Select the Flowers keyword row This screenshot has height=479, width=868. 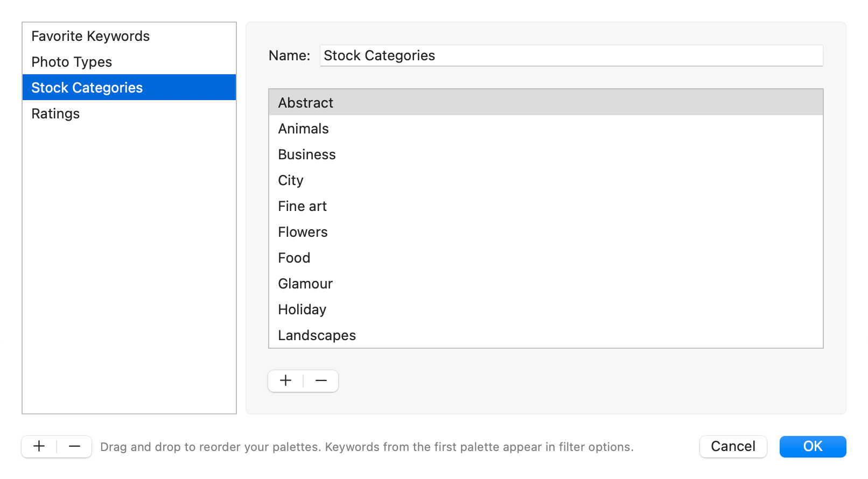coord(546,232)
